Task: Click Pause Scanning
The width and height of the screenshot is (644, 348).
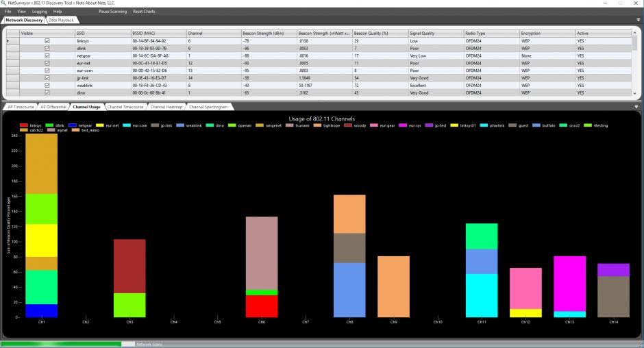Action: [112, 12]
